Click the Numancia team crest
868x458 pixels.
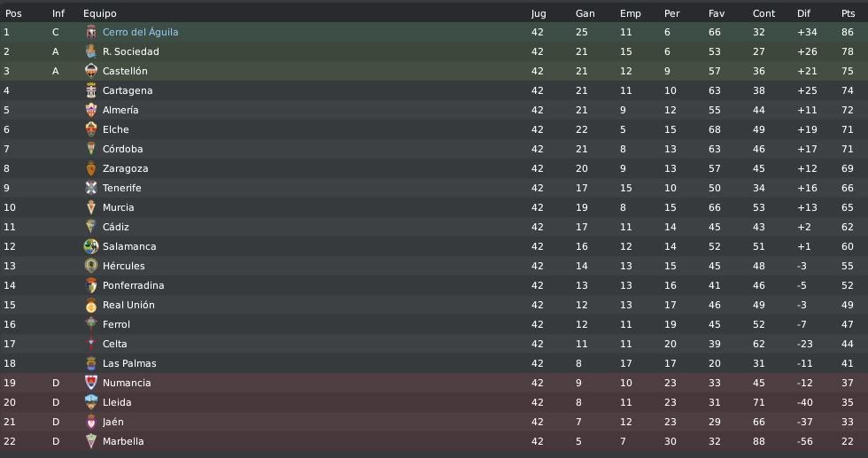(90, 383)
